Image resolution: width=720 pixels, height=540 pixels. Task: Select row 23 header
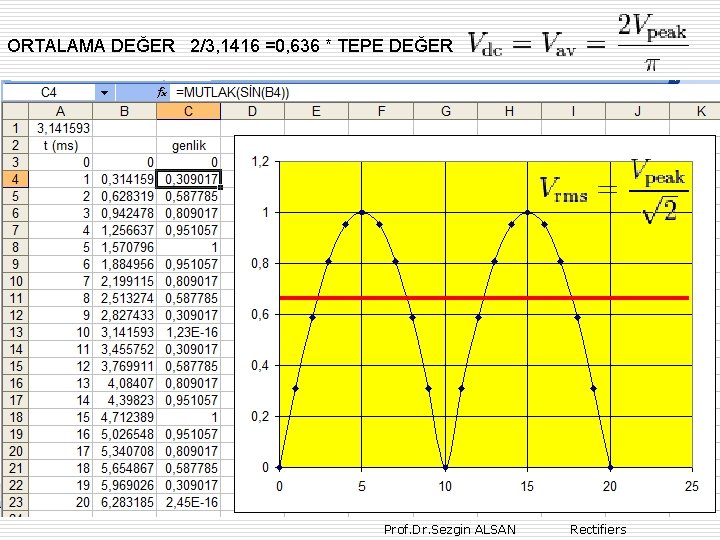tap(16, 502)
